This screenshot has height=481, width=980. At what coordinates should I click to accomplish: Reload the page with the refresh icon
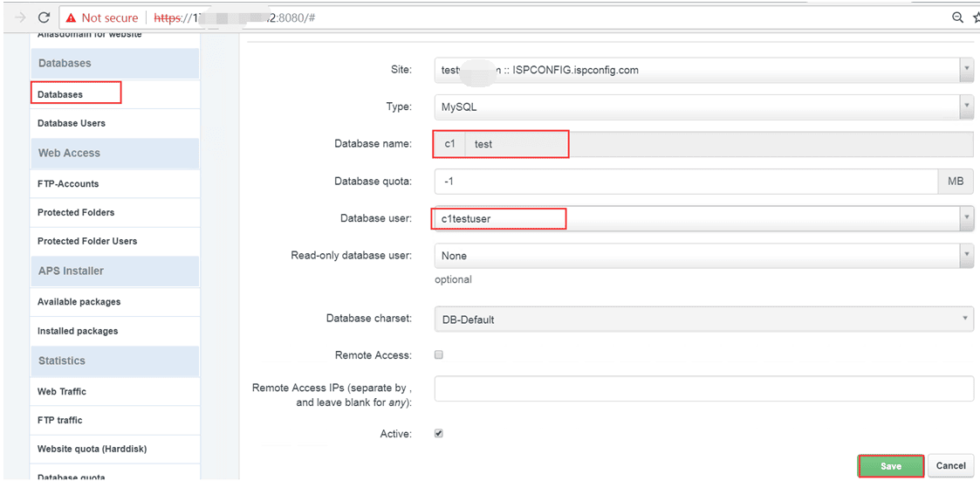coord(44,18)
